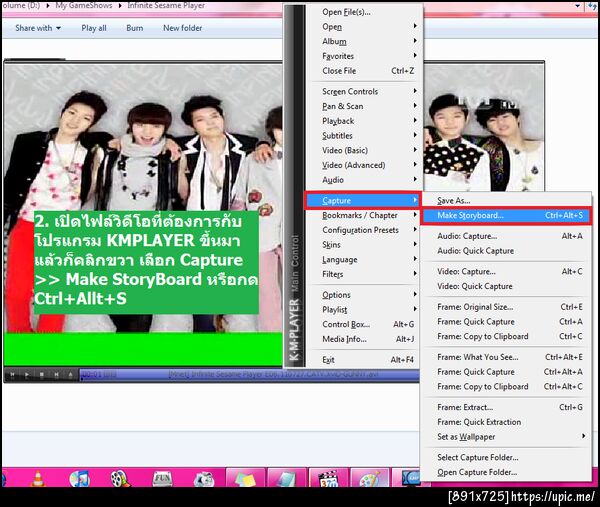The image size is (600, 507).
Task: Open iTunes icon in taskbar
Action: [80, 478]
